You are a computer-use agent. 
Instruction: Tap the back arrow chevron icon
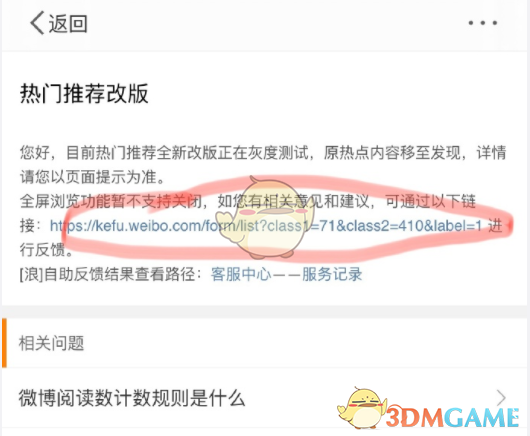pyautogui.click(x=38, y=23)
